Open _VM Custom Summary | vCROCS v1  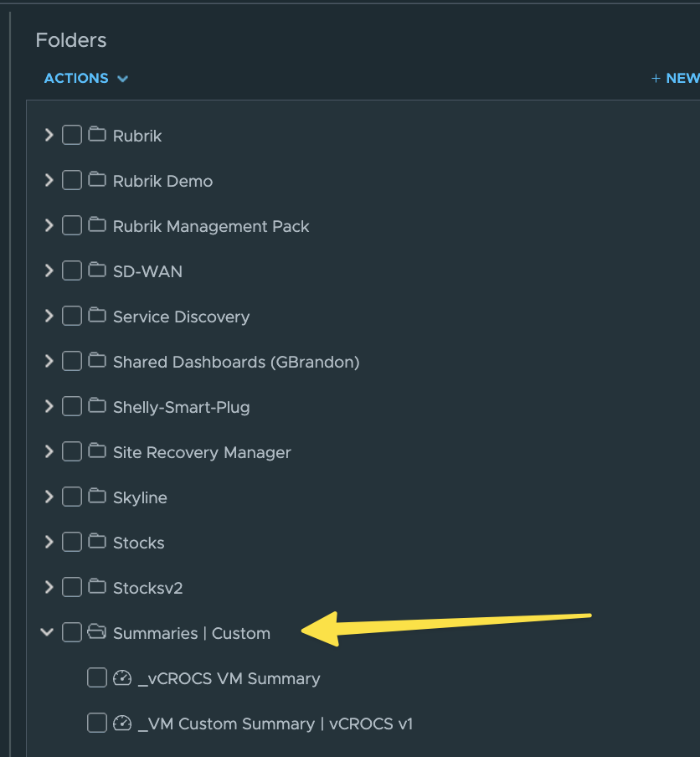point(275,724)
